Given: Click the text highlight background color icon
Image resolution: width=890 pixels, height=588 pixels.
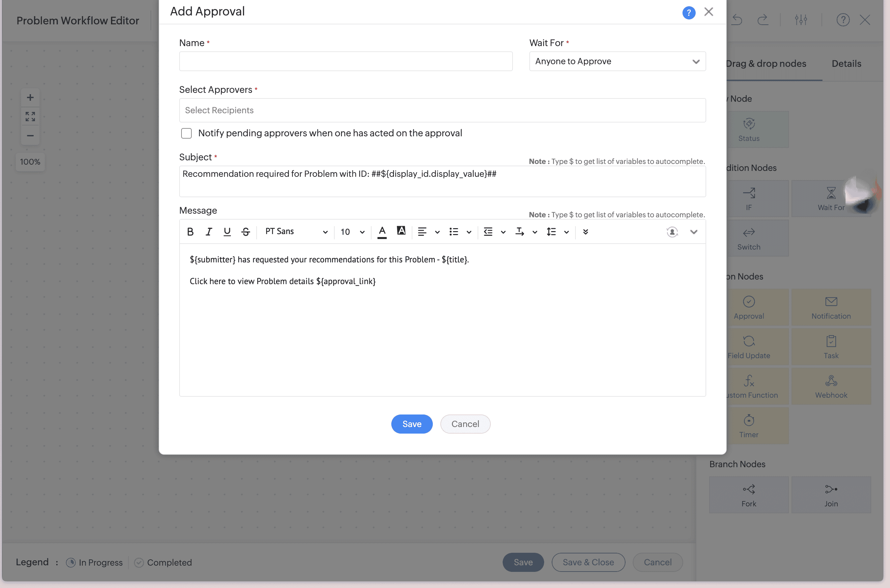Looking at the screenshot, I should click(401, 231).
